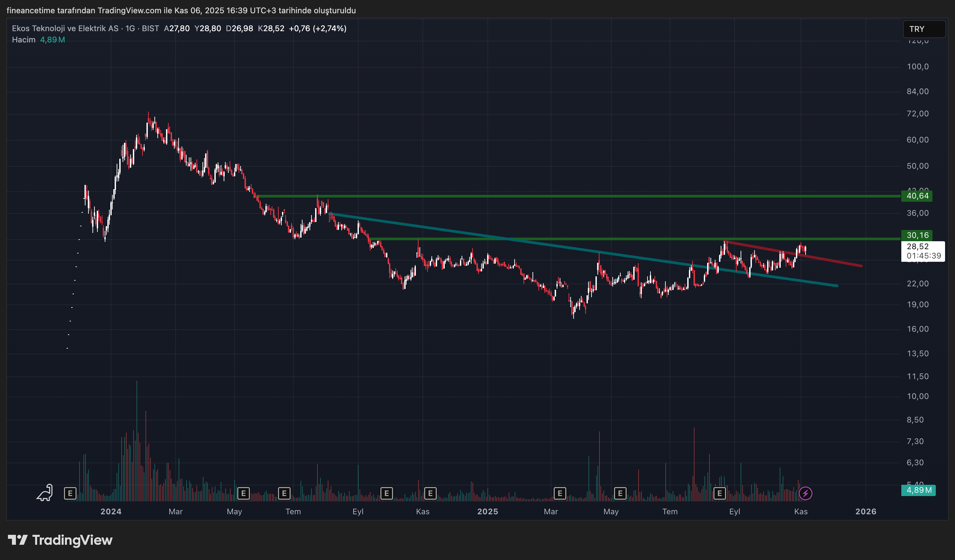
Task: Click the teal 4,89M volume value
Action: point(52,39)
